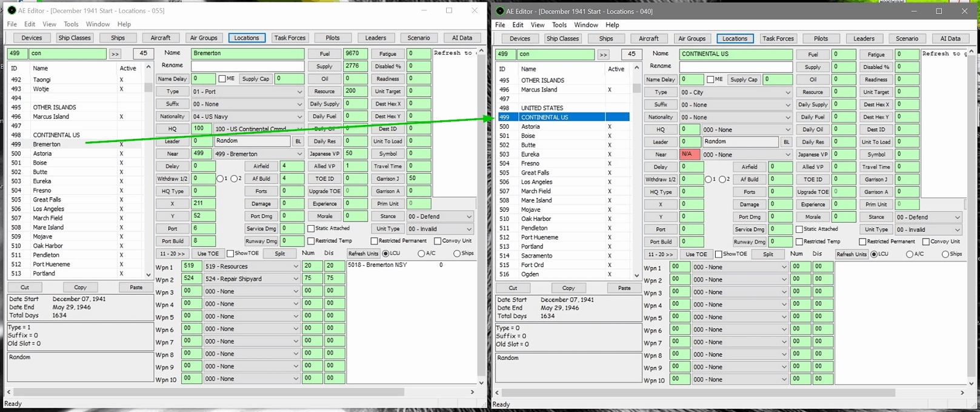Open Type dropdown showing 00 - City
This screenshot has height=412, width=980.
[735, 92]
